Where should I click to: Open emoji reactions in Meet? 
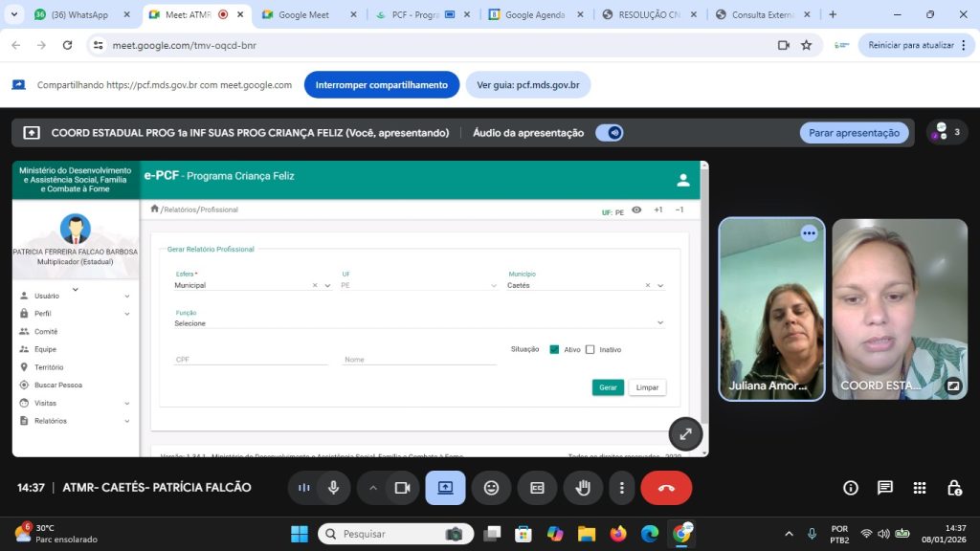(x=491, y=488)
